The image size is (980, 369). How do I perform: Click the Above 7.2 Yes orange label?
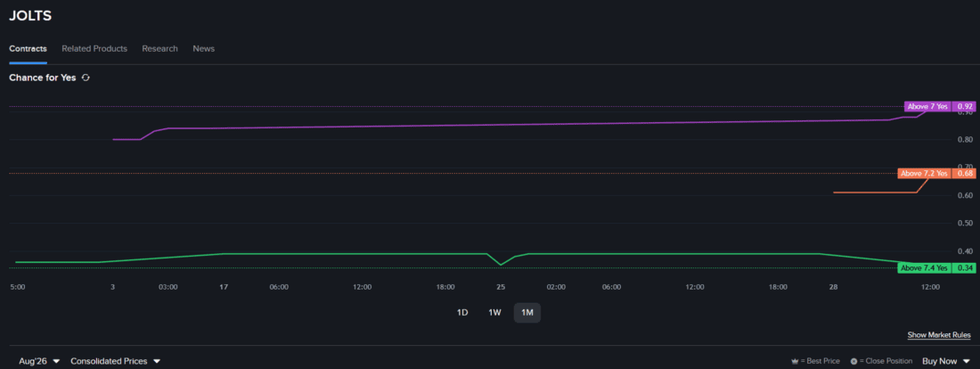point(925,173)
